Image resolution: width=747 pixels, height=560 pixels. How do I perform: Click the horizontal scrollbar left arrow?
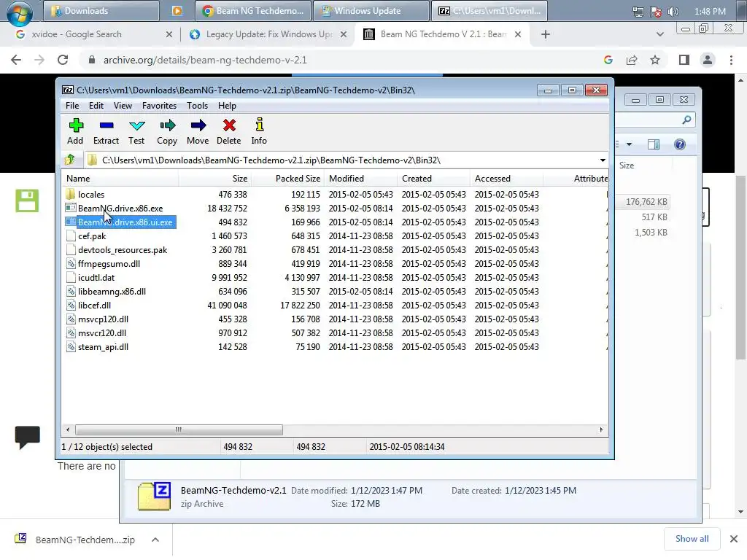click(68, 429)
